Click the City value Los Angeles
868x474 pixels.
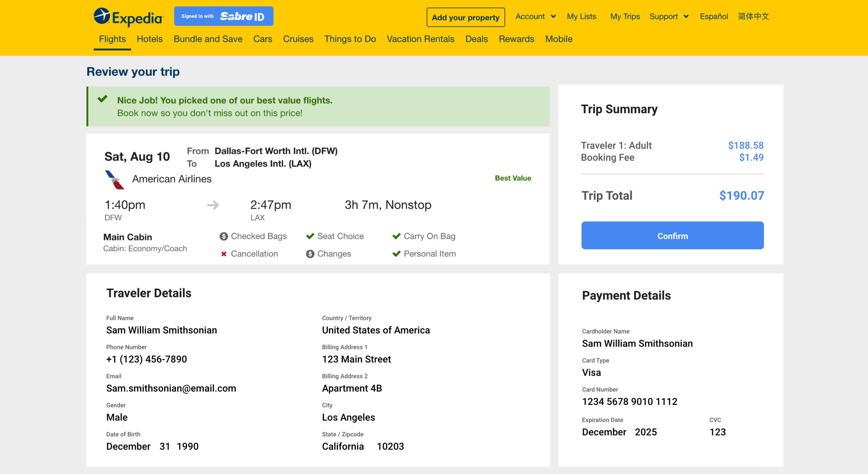pyautogui.click(x=349, y=417)
